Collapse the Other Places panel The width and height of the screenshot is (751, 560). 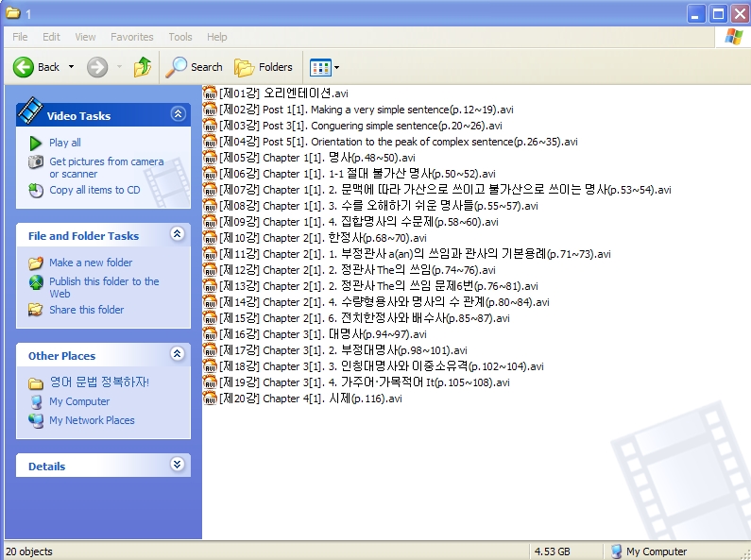(x=178, y=354)
